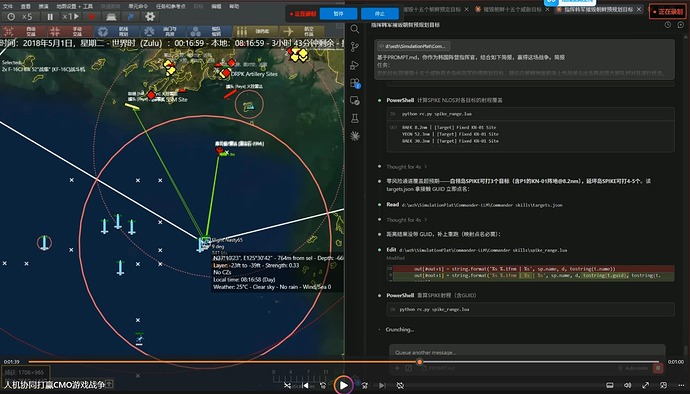Click the SSM Site red diamond marker
Viewport: 690px width, 394px height.
point(151,95)
